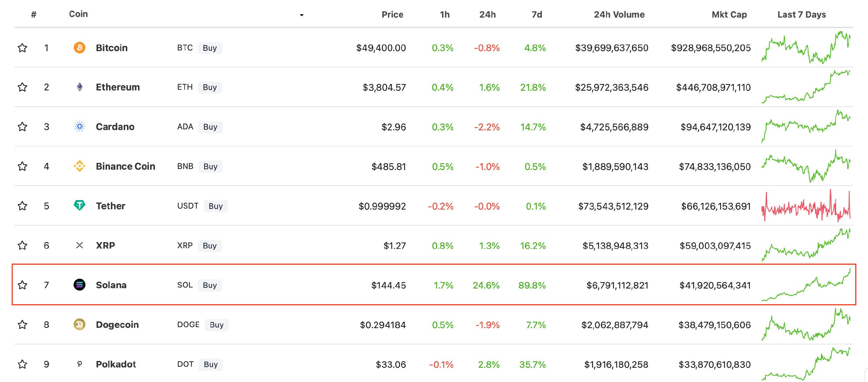Image resolution: width=868 pixels, height=382 pixels.
Task: Click the Polkadot logo icon
Action: point(79,364)
